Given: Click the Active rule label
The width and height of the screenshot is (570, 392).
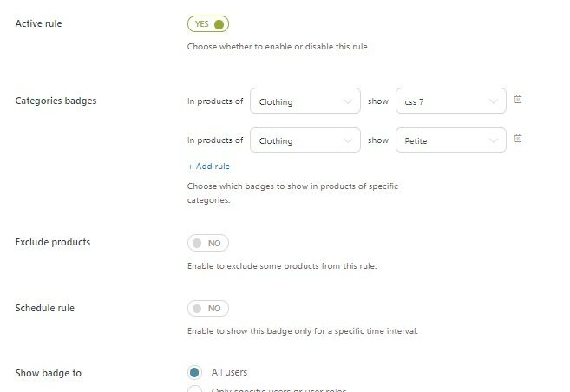Looking at the screenshot, I should click(38, 23).
